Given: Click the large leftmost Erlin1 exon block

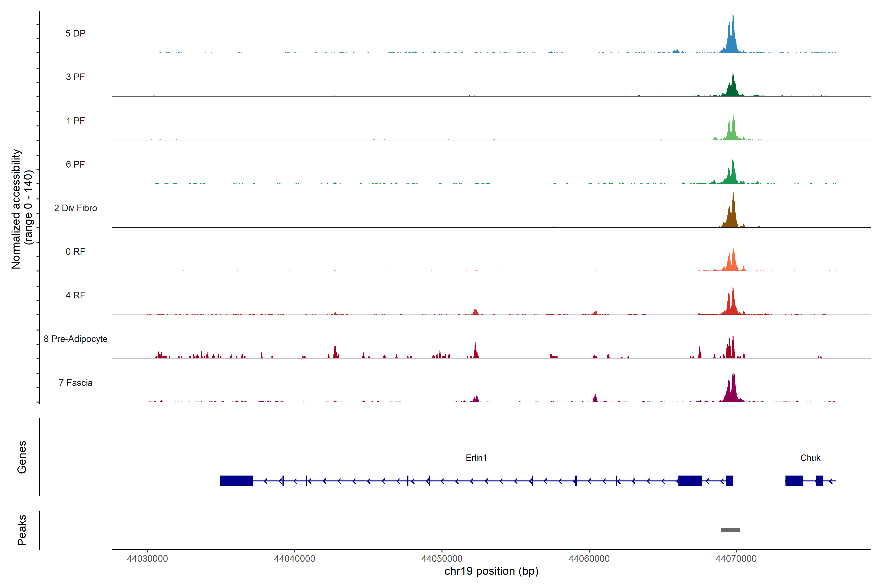Looking at the screenshot, I should click(x=236, y=481).
